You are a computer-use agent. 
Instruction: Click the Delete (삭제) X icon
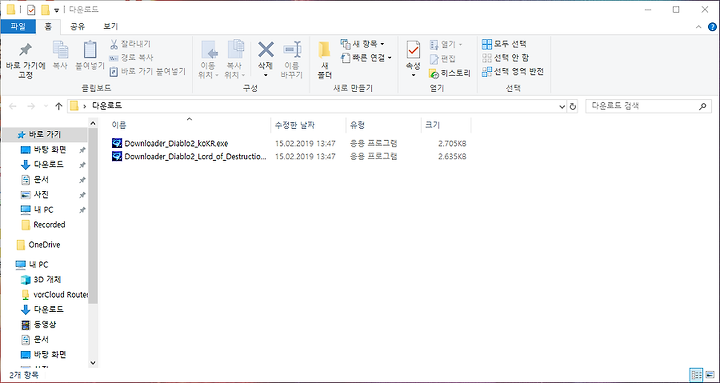266,49
